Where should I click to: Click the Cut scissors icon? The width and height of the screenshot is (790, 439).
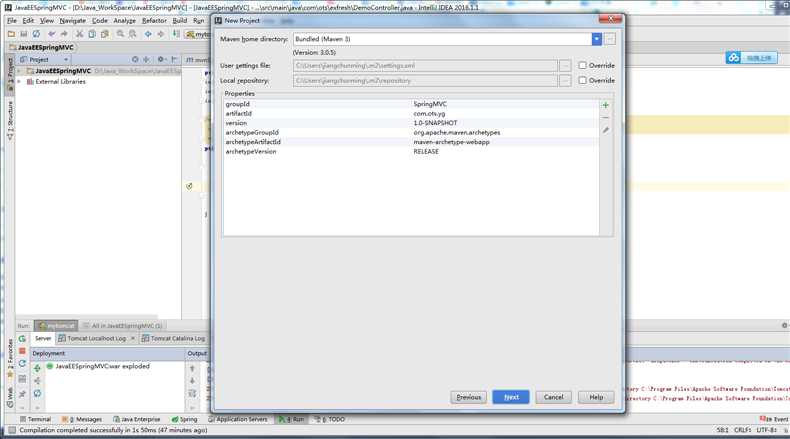(79, 34)
